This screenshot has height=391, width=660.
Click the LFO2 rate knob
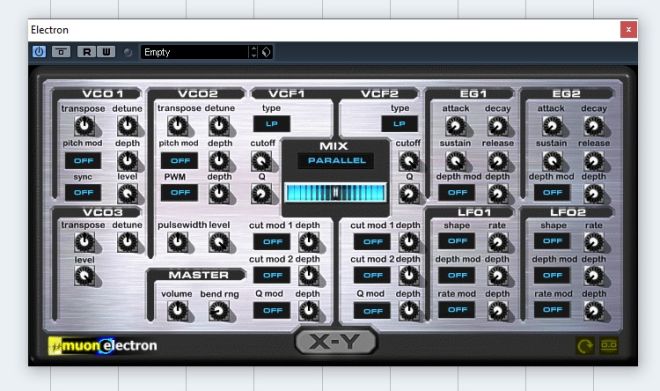[x=593, y=242]
